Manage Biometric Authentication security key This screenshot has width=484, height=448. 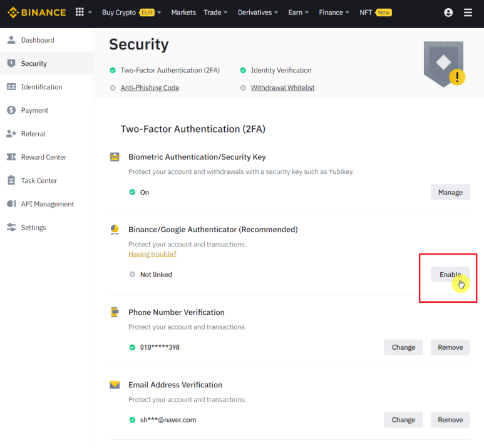(x=450, y=192)
